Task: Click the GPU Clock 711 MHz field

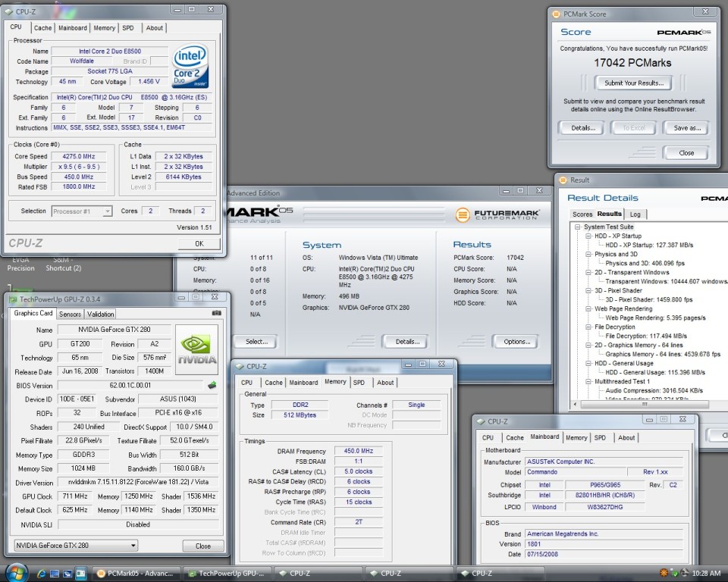Action: tap(75, 496)
